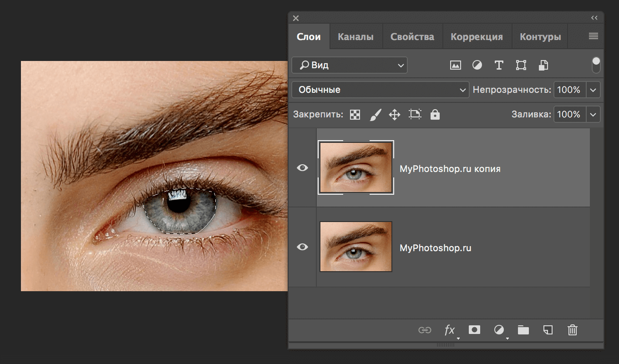Hide the MyPhotoshop.ru layer
This screenshot has width=619, height=364.
point(302,247)
